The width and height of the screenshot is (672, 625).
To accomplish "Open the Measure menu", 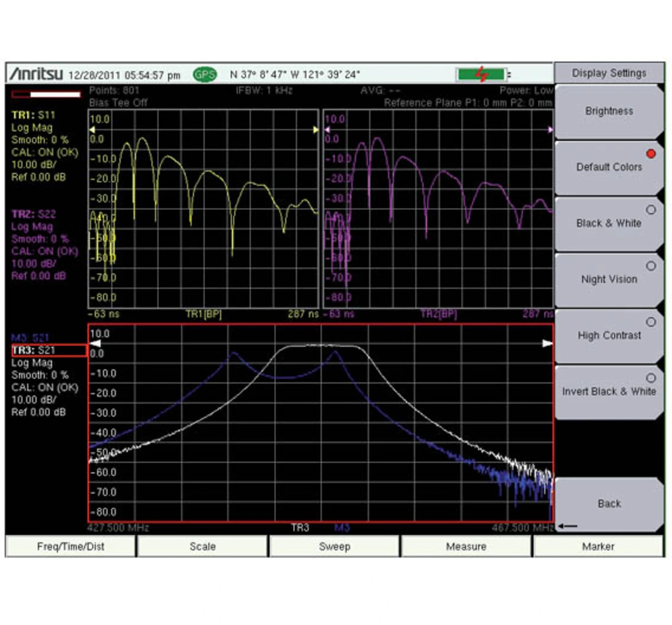I will click(466, 546).
